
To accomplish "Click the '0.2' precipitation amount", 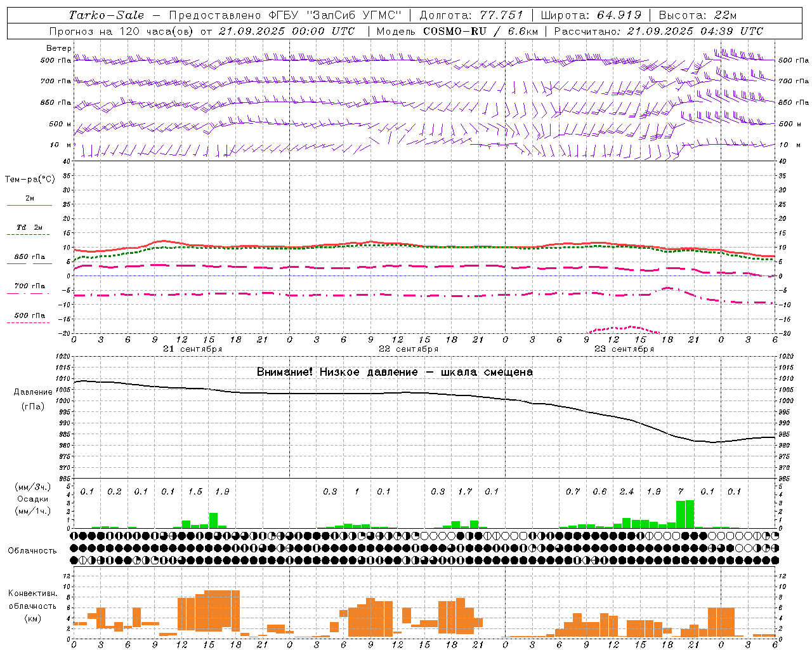I will pyautogui.click(x=114, y=492).
